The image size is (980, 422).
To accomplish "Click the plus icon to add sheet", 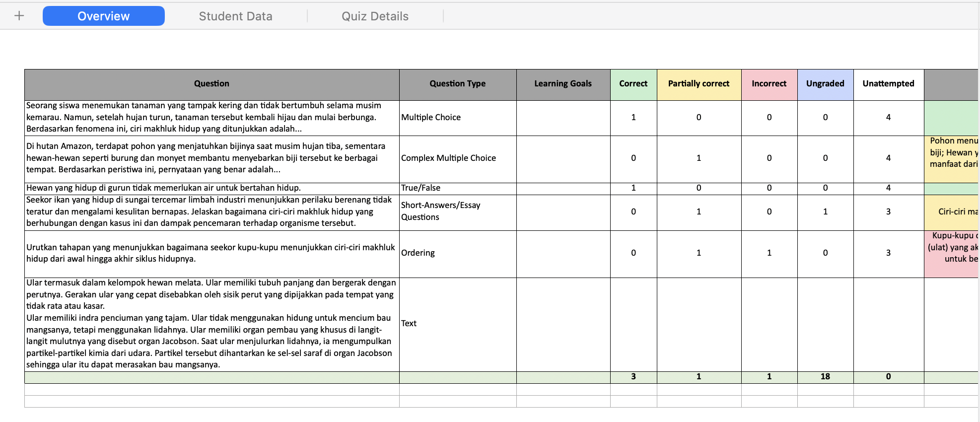I will point(19,16).
